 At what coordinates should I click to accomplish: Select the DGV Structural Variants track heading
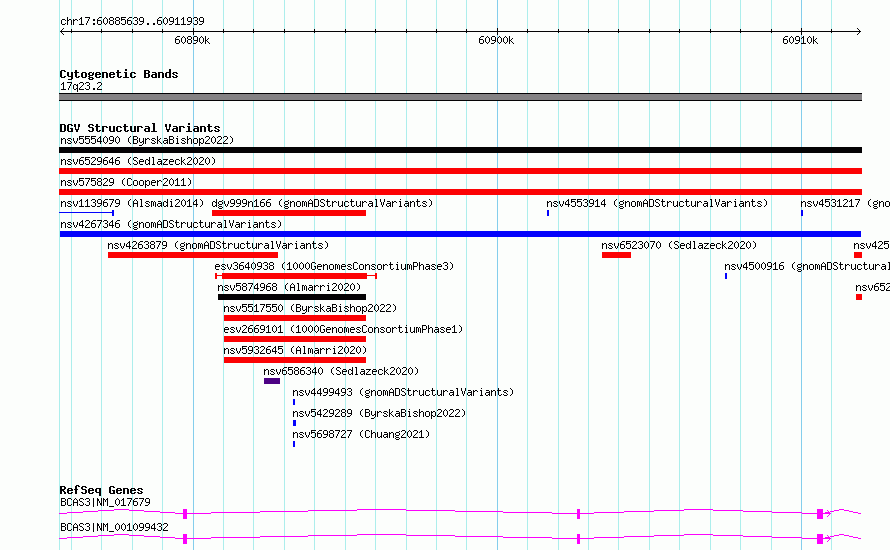pyautogui.click(x=140, y=128)
